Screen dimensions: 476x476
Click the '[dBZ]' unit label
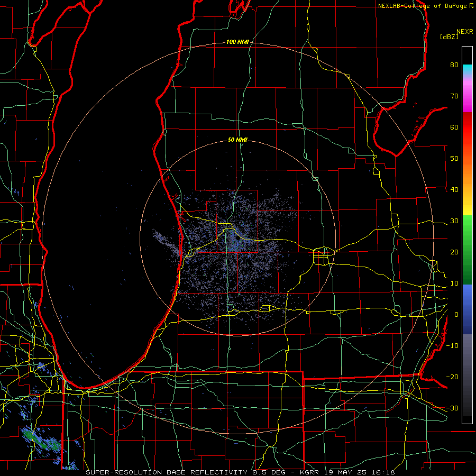tap(449, 37)
